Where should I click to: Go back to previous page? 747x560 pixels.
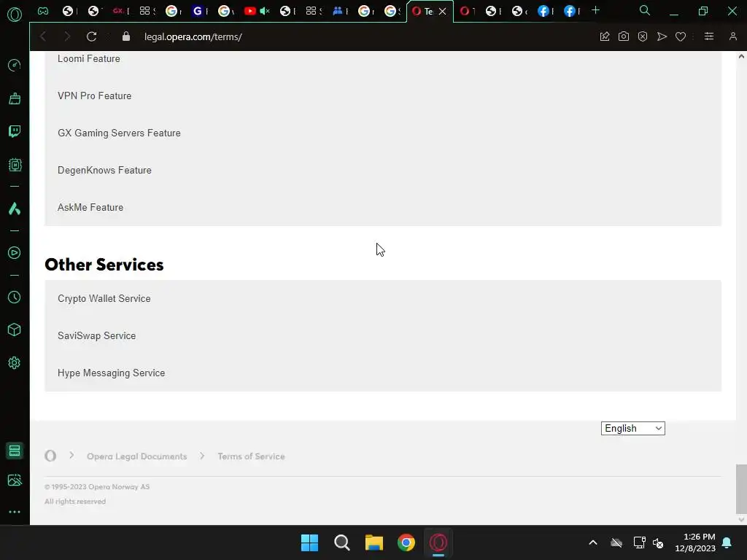43,36
